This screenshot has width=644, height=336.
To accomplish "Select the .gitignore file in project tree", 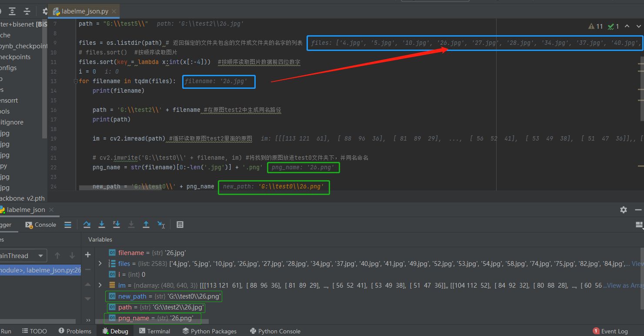I will tap(12, 122).
